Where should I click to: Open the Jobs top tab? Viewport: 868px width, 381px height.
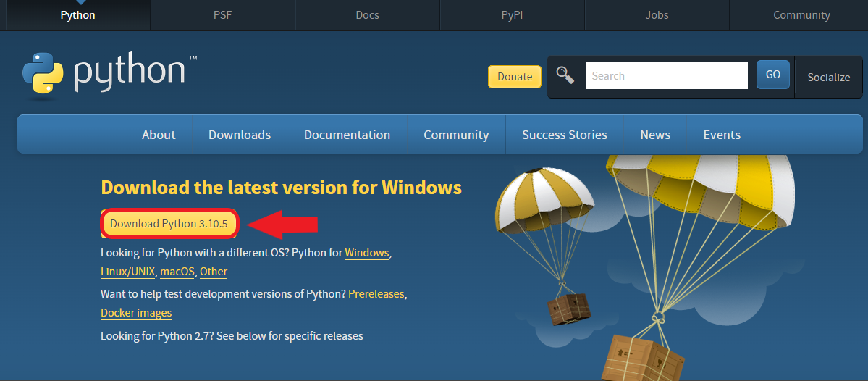click(x=657, y=15)
